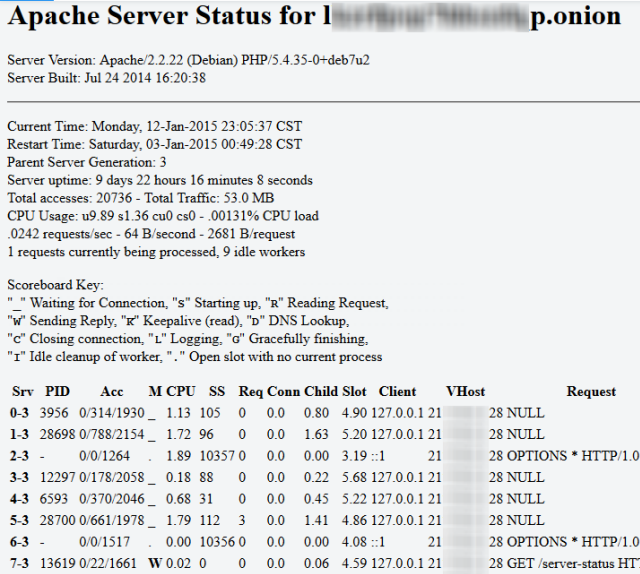Click Acc value 0/178/2058

(112, 478)
